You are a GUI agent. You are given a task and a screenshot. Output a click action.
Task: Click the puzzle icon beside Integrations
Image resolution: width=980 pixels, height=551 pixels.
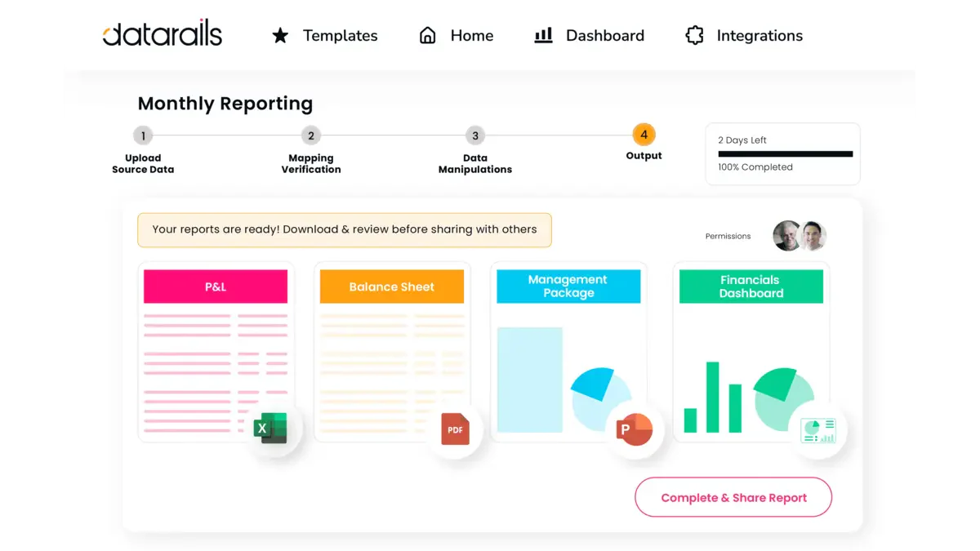coord(694,35)
